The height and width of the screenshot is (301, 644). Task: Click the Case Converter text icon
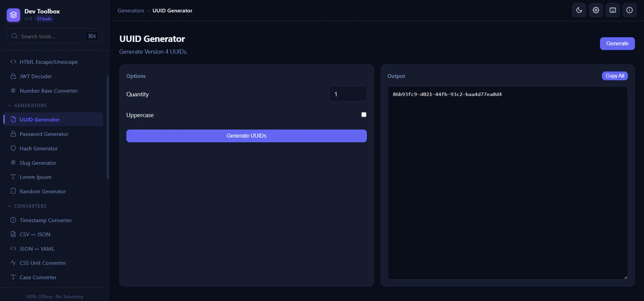[x=13, y=277]
